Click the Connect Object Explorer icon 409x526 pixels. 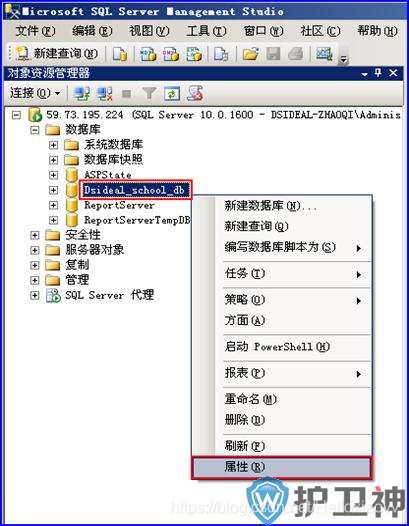[x=82, y=94]
